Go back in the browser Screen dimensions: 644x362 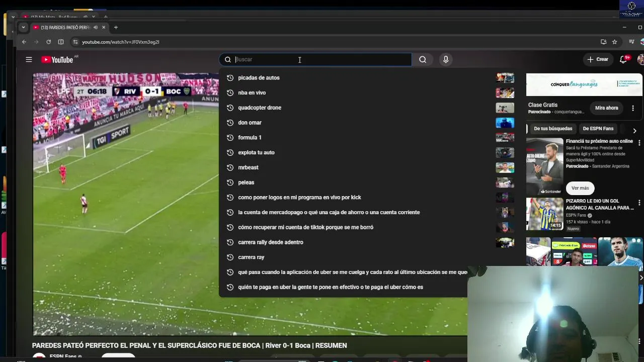click(x=24, y=42)
